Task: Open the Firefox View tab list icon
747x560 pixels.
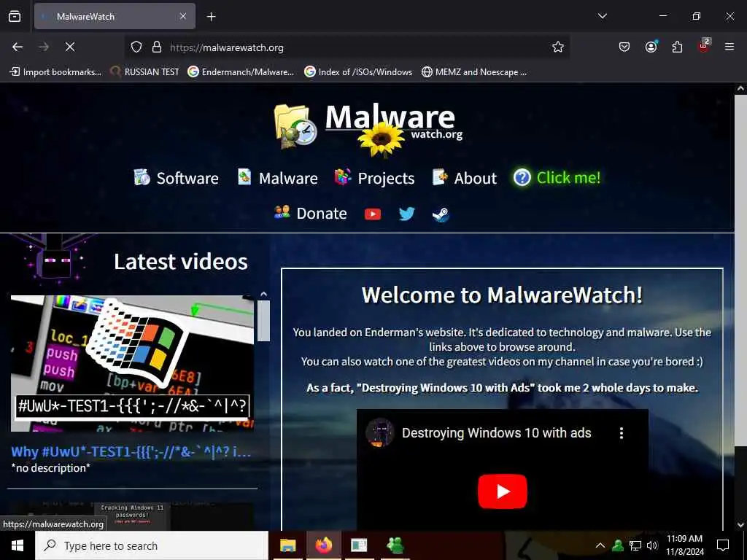Action: [15, 16]
